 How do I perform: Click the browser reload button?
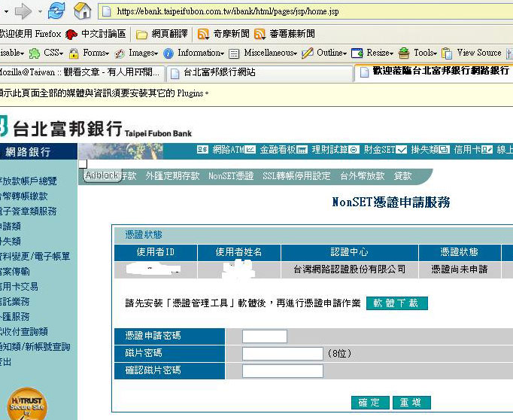pyautogui.click(x=56, y=11)
